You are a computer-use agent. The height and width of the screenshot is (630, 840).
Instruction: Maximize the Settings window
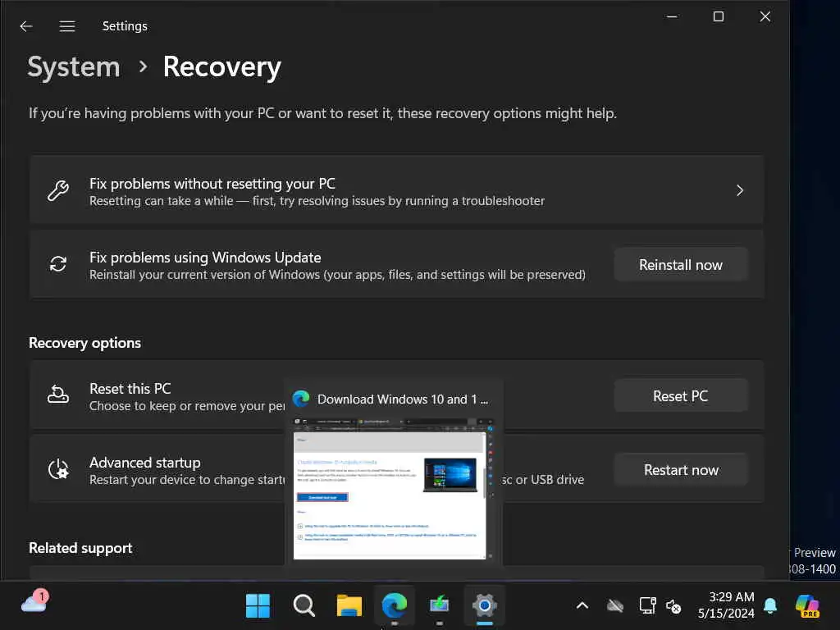719,16
